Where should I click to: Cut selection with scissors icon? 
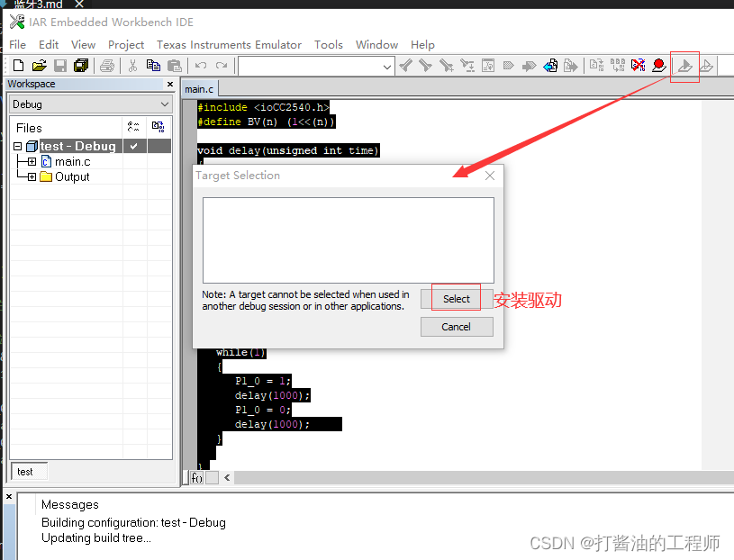133,66
